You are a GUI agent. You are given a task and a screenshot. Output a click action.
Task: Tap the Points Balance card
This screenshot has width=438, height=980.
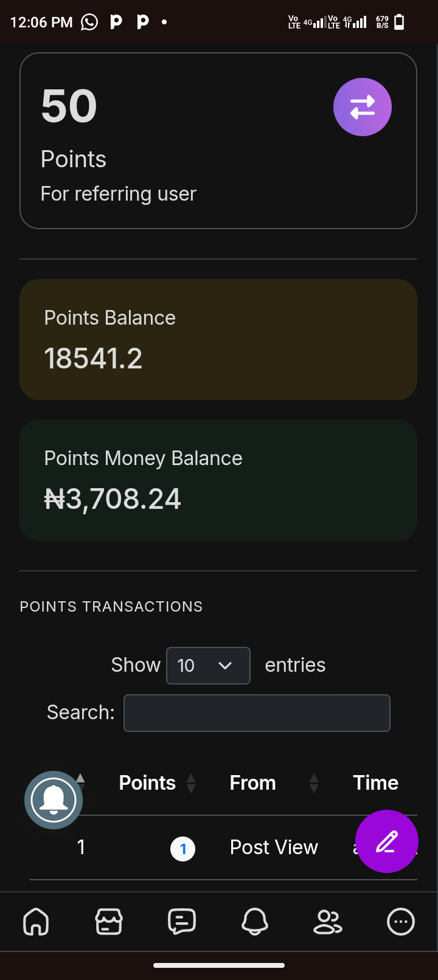pos(218,339)
